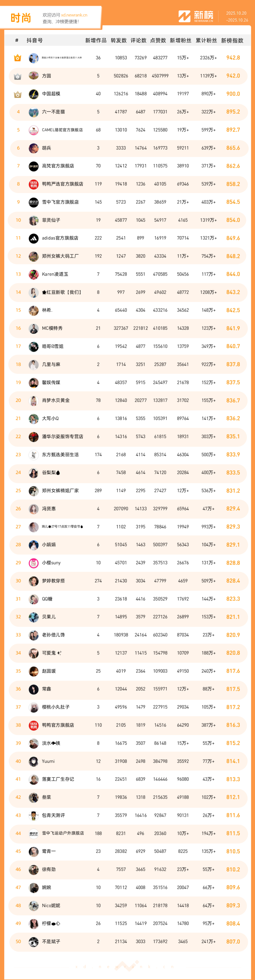Click the Newrank 新榜 logo in header
255x980 pixels.
196,16
